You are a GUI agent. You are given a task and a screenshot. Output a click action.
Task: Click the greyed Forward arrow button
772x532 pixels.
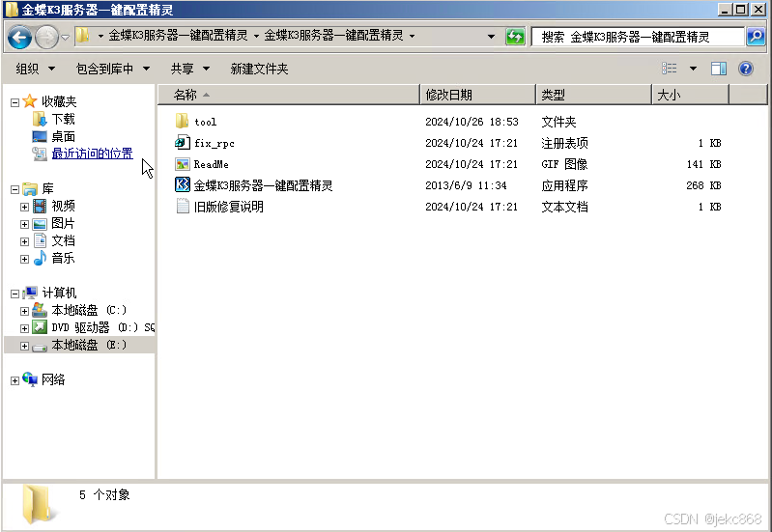(x=46, y=37)
